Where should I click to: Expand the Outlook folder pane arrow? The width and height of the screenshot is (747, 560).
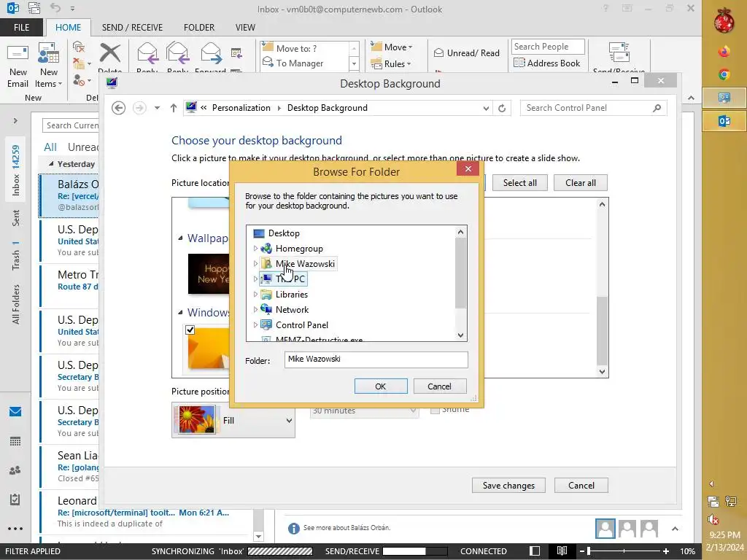15,121
